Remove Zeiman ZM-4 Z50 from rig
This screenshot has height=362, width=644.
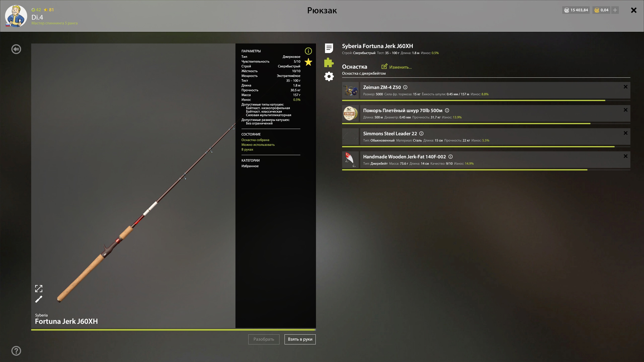(625, 87)
